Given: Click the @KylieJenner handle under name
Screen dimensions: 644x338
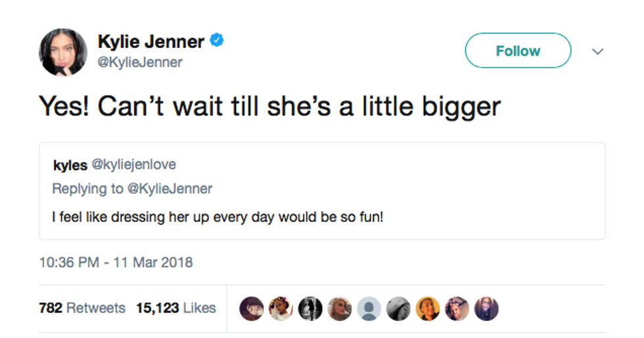Looking at the screenshot, I should pyautogui.click(x=140, y=62).
